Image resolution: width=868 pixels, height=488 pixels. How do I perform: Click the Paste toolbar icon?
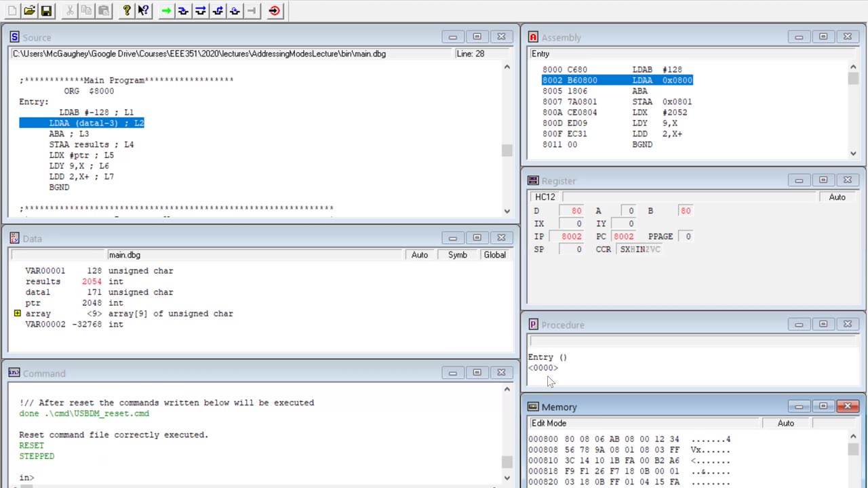(104, 11)
